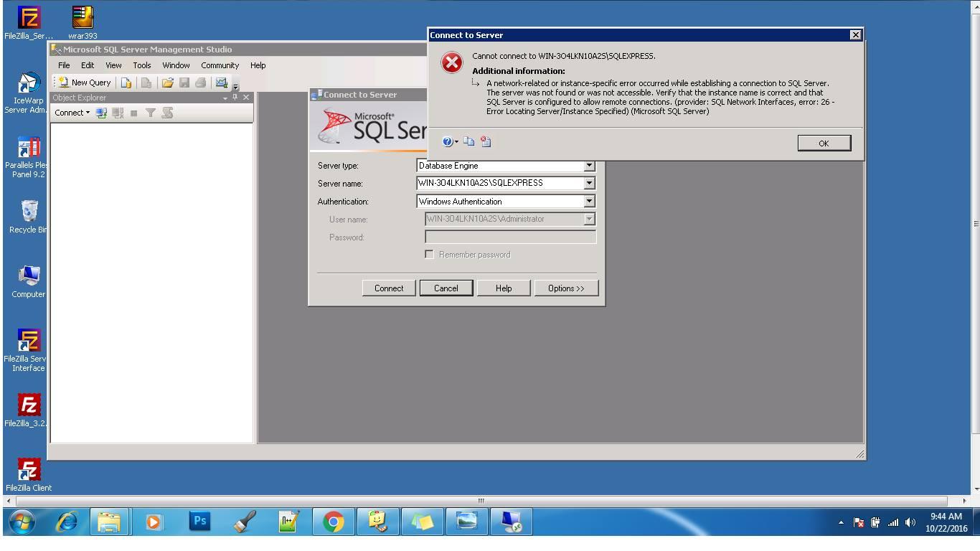Click Connect Object Explorer icon
This screenshot has height=551, width=980.
click(101, 113)
